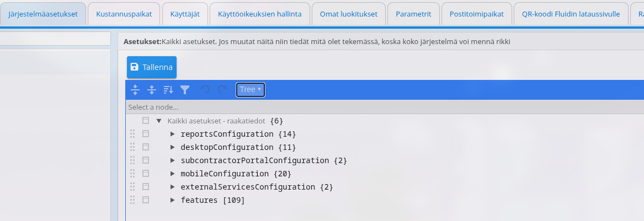
Task: Open the Tree mode dropdown
Action: pyautogui.click(x=251, y=89)
